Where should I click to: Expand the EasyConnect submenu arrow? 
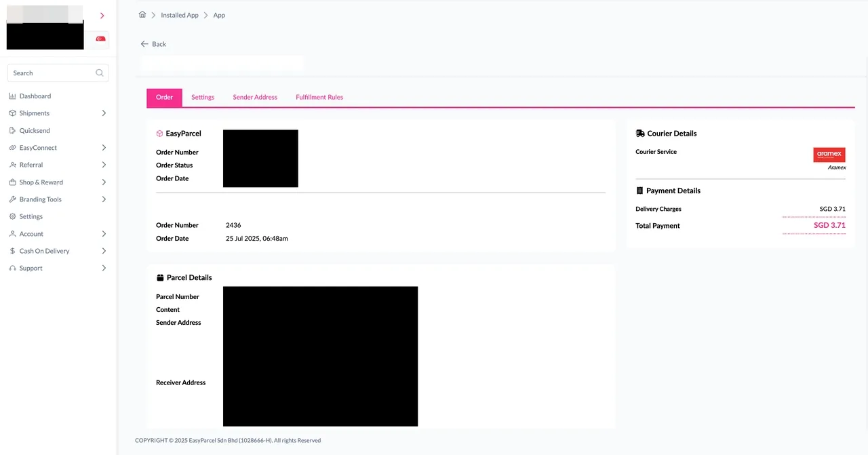(104, 148)
